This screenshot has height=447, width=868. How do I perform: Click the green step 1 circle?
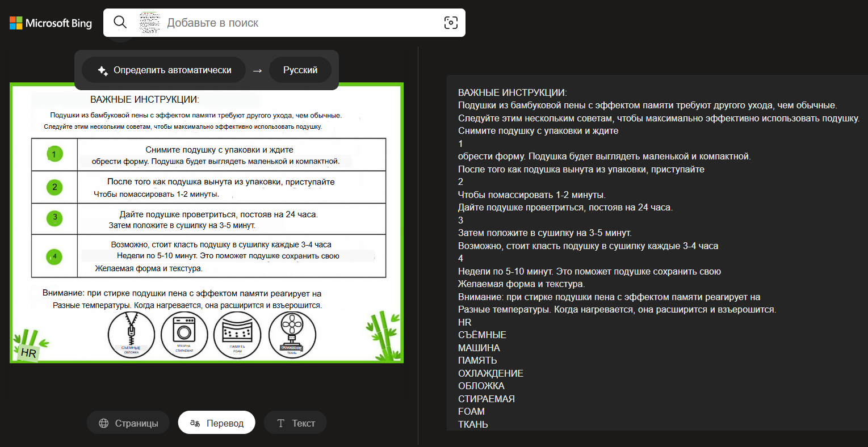click(54, 154)
